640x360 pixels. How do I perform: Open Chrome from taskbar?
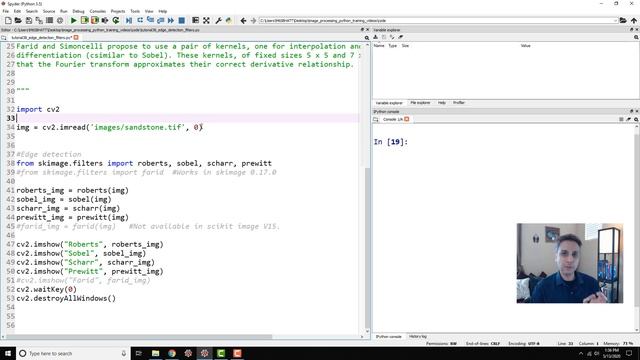[172, 353]
